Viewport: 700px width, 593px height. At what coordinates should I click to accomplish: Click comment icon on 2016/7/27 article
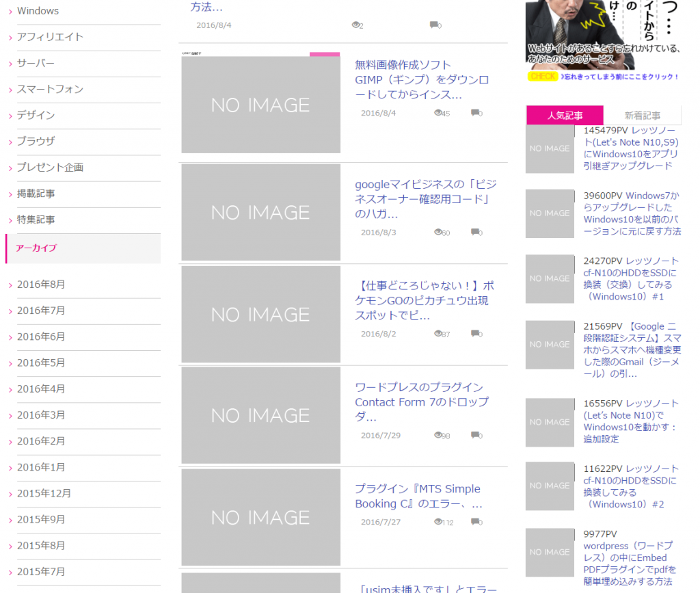click(x=475, y=522)
